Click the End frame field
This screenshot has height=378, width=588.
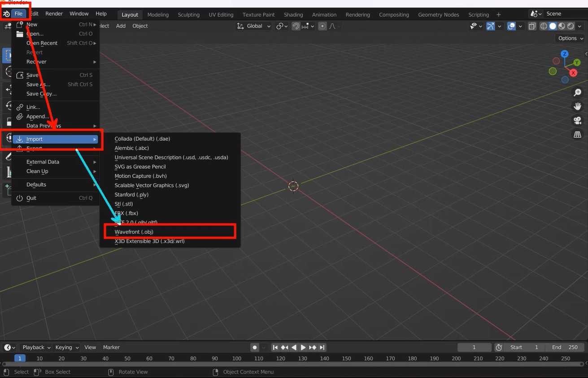pos(565,347)
